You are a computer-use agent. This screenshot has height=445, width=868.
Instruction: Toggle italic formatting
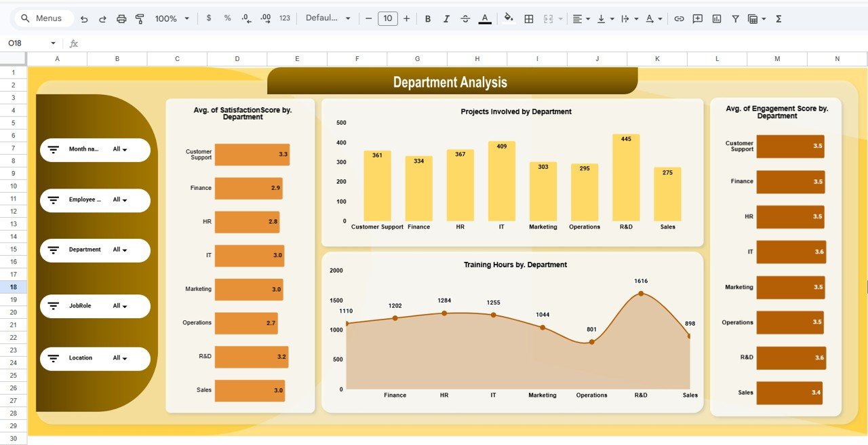pyautogui.click(x=446, y=19)
